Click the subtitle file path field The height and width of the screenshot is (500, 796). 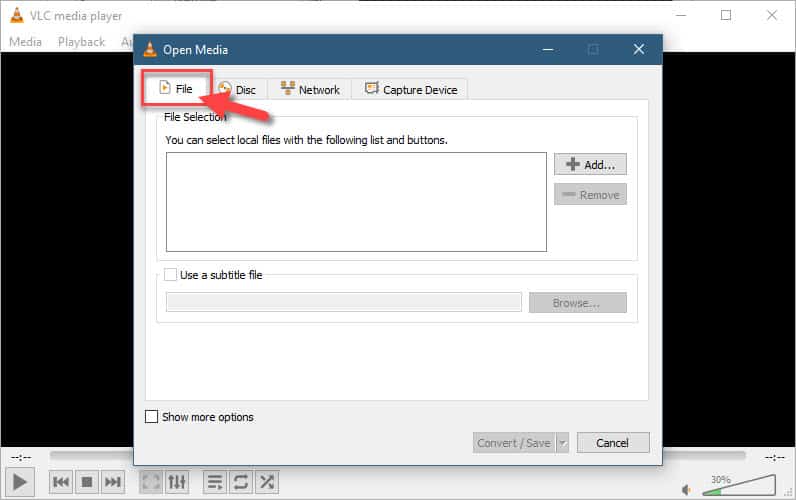point(344,303)
